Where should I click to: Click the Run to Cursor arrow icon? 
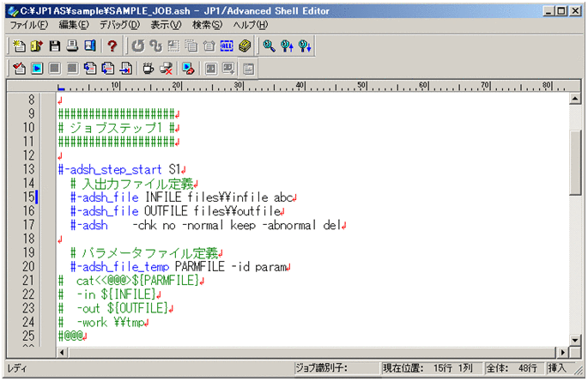125,68
